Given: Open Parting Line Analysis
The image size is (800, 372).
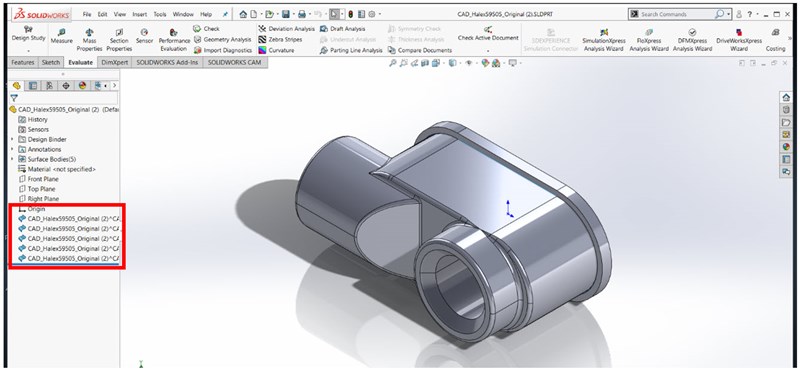Looking at the screenshot, I should [351, 50].
